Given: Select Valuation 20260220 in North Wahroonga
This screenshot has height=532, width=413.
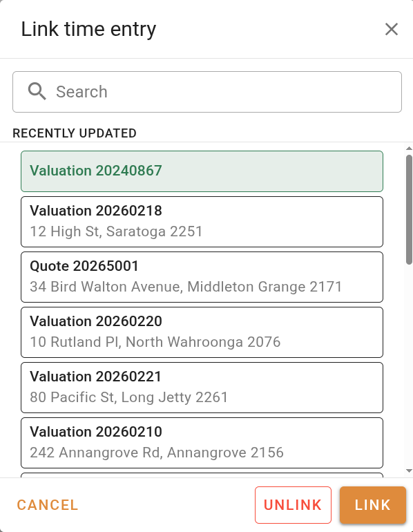Looking at the screenshot, I should pyautogui.click(x=202, y=332).
